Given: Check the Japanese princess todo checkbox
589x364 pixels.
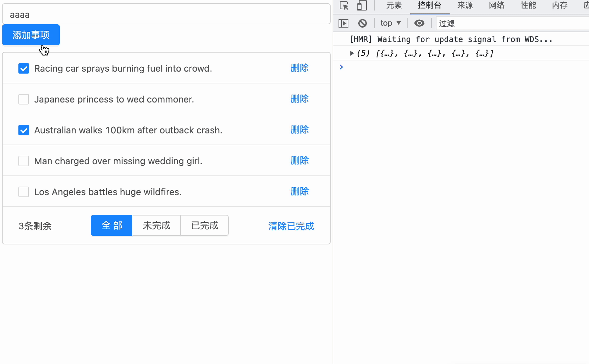Looking at the screenshot, I should [24, 99].
